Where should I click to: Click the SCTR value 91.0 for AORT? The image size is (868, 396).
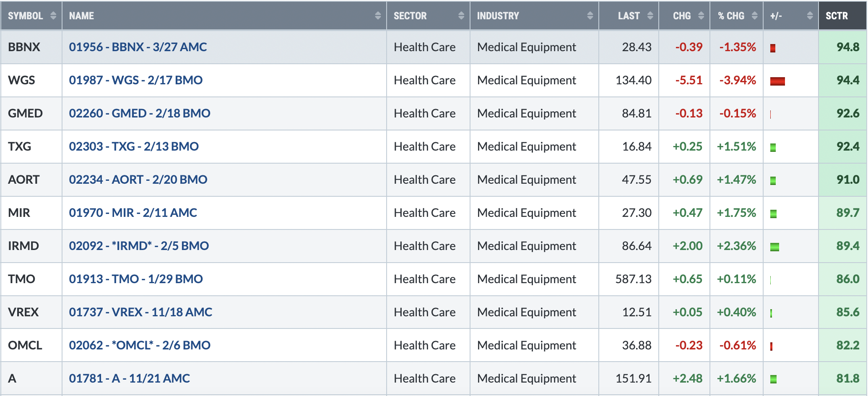click(848, 180)
